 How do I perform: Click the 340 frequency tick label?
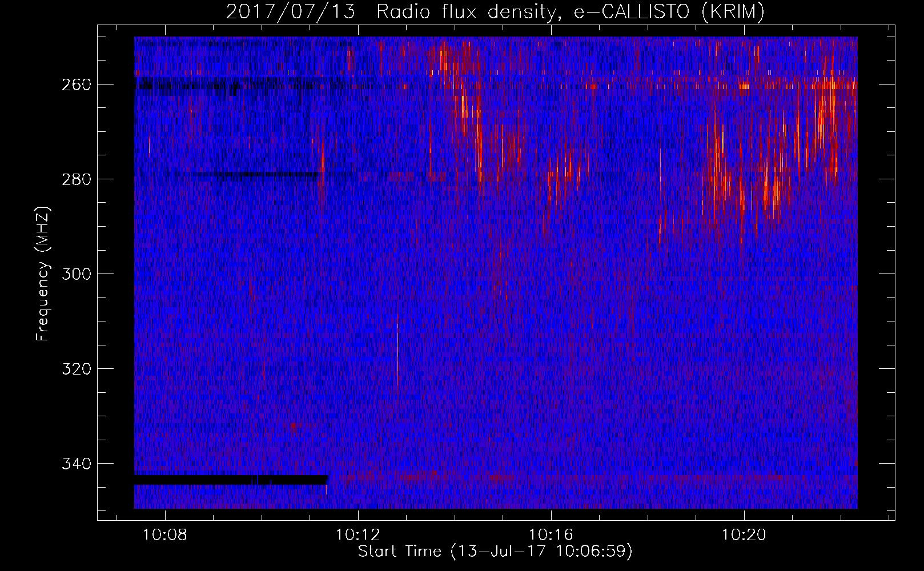pyautogui.click(x=77, y=464)
